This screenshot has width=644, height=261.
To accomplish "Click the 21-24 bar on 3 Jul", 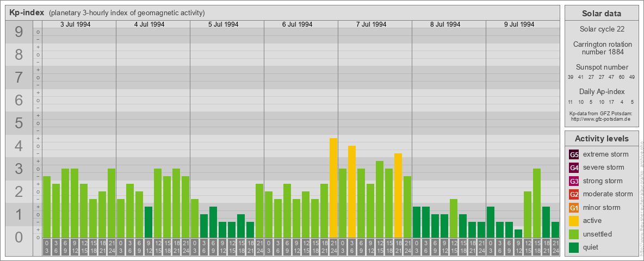I will click(x=112, y=203).
